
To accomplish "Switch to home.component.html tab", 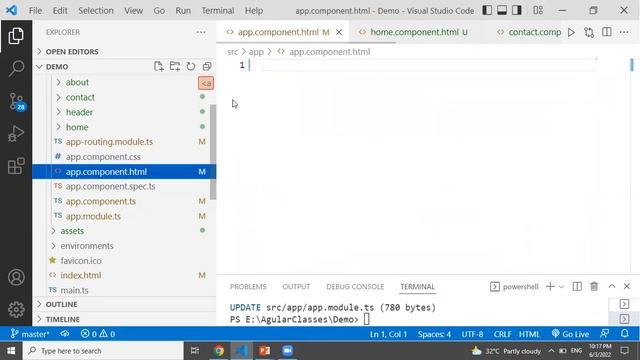I will [x=414, y=32].
